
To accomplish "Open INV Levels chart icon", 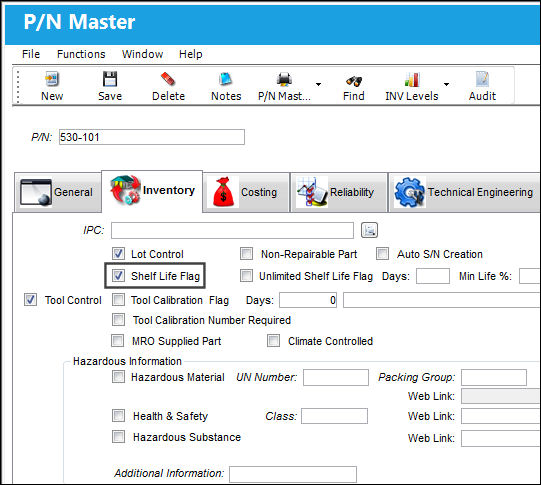I will (412, 79).
